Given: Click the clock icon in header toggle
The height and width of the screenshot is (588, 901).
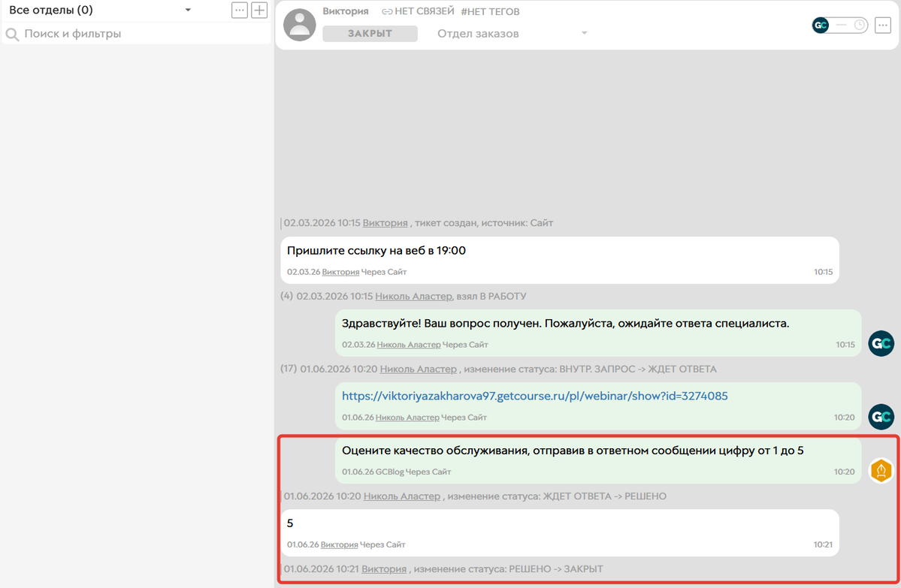Looking at the screenshot, I should click(860, 26).
